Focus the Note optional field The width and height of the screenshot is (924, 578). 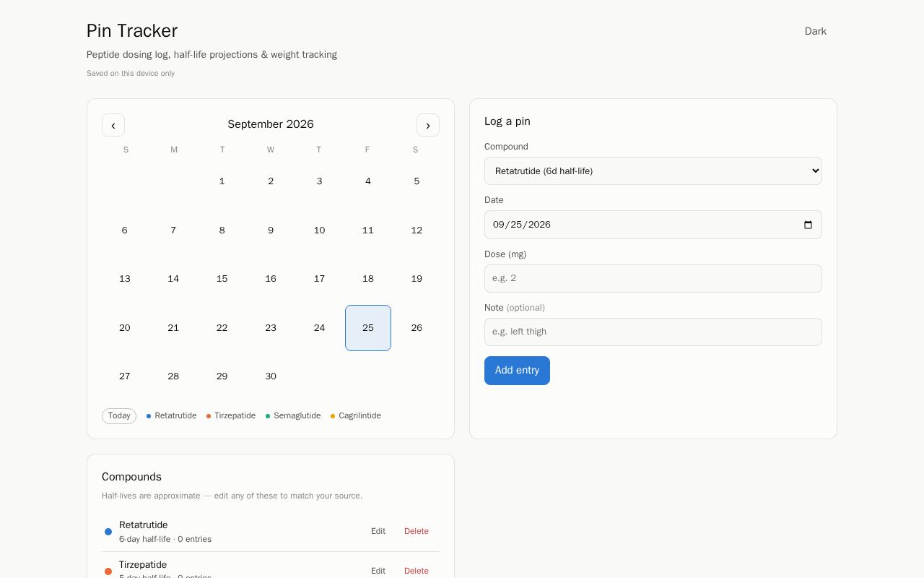click(653, 332)
